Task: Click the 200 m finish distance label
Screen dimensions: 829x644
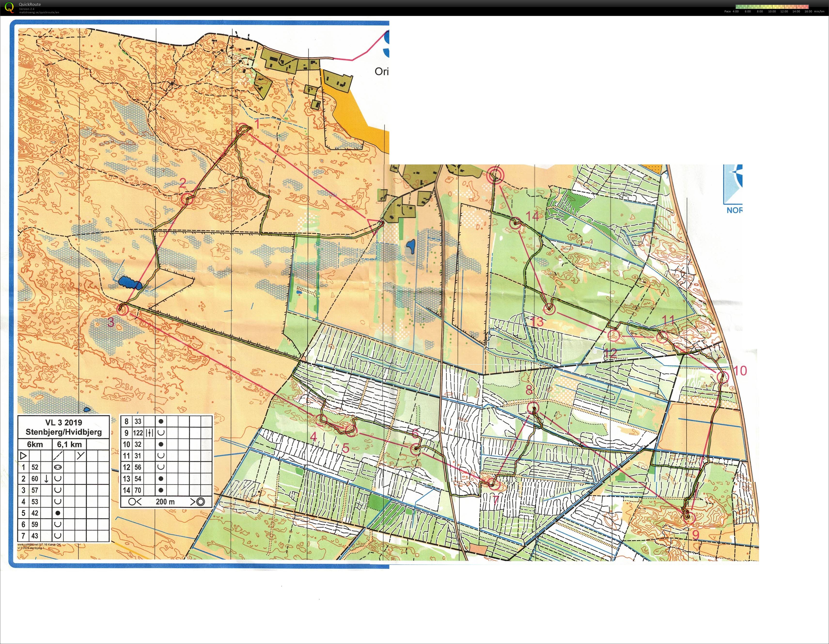Action: (165, 502)
